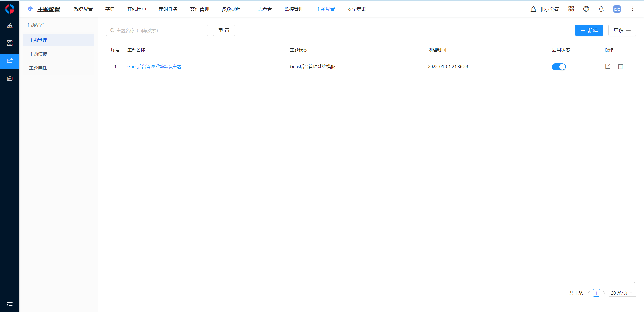Expand the sidebar using bottom menu icon
This screenshot has width=644, height=312.
(10, 305)
